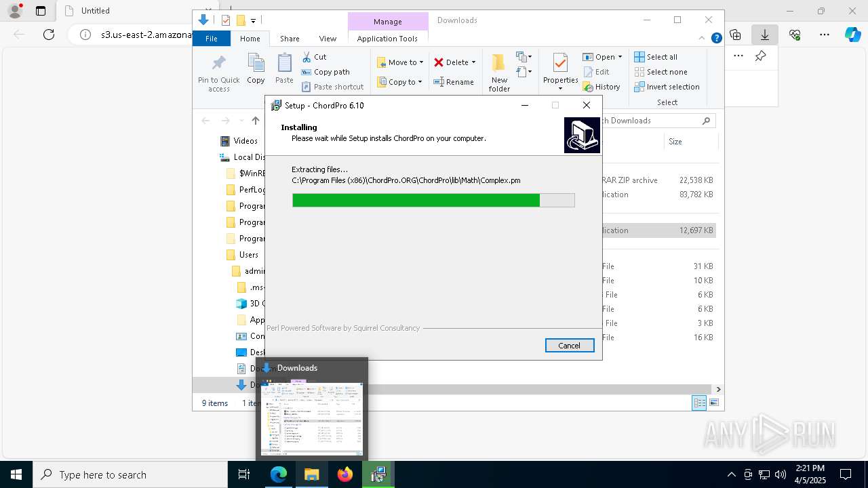
Task: Select the 12,697 KB application row
Action: (658, 230)
